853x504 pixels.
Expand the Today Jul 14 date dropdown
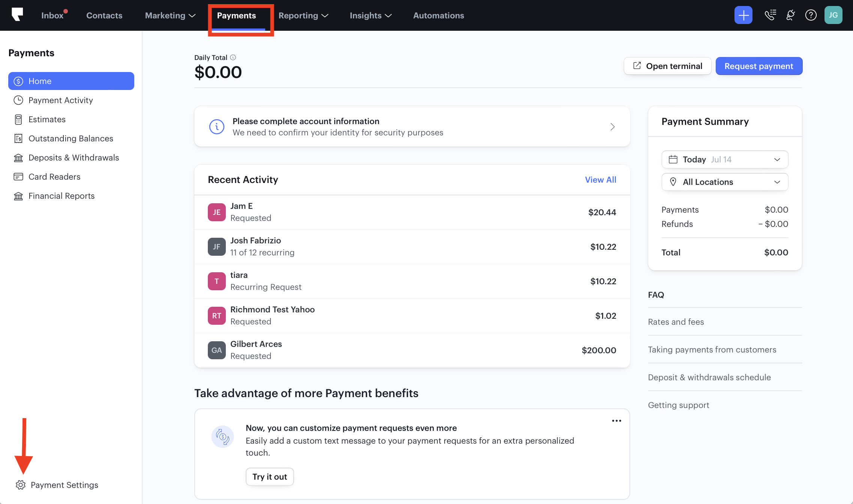(725, 159)
